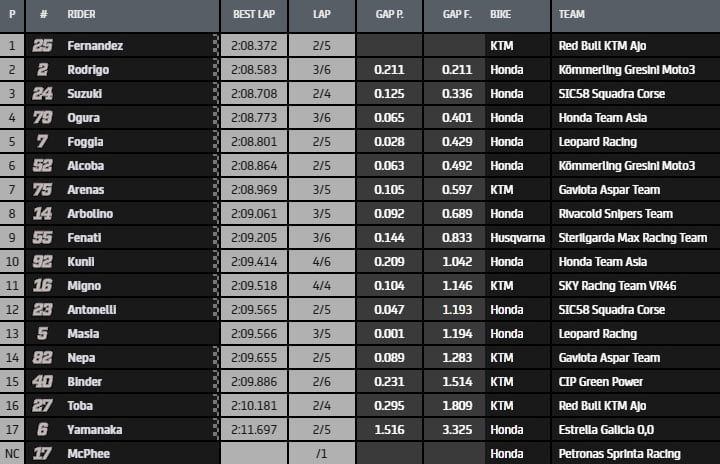Click the number 55 badge for Fenati
This screenshot has height=464, width=720.
[x=43, y=238]
